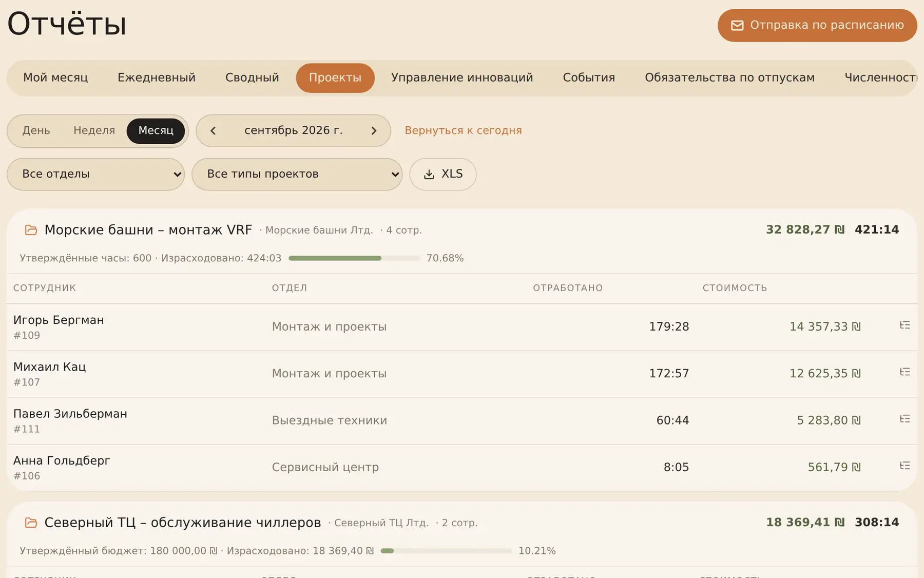Open Обязательства по отпускам tab
This screenshot has width=924, height=578.
click(729, 78)
